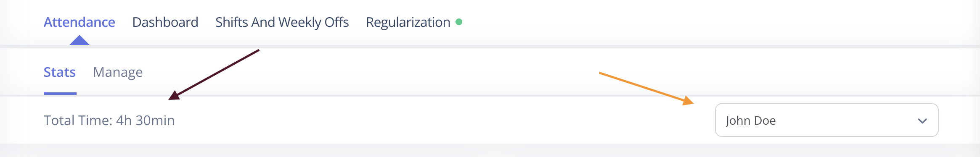Click the orange arrow annotation
Screen dimensions: 980x157
[646, 89]
